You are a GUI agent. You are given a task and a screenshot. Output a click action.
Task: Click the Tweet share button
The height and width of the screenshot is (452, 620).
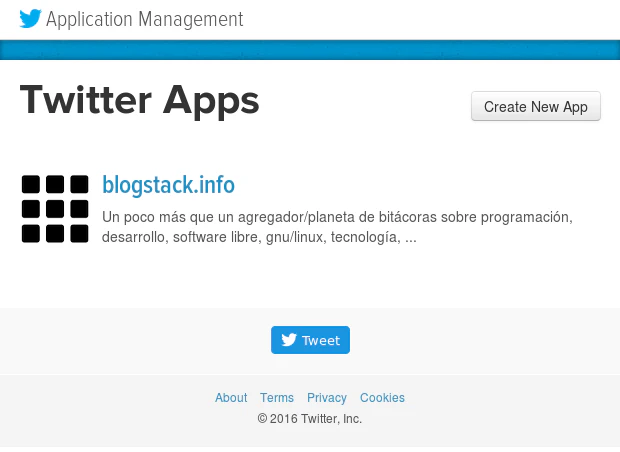[x=310, y=340]
